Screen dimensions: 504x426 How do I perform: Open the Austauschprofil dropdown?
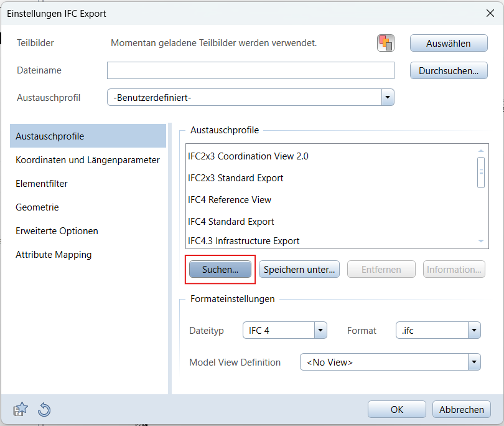388,98
